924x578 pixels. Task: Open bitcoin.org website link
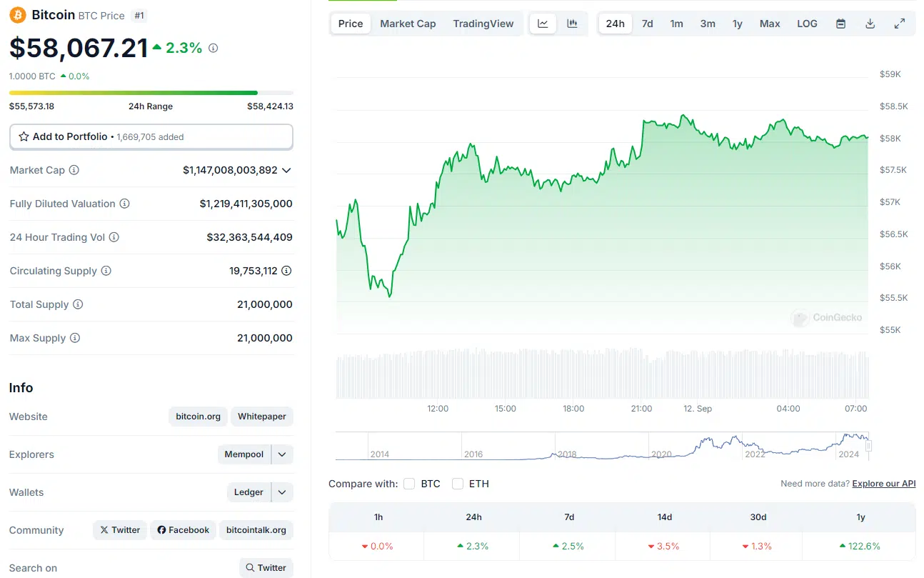click(x=199, y=417)
